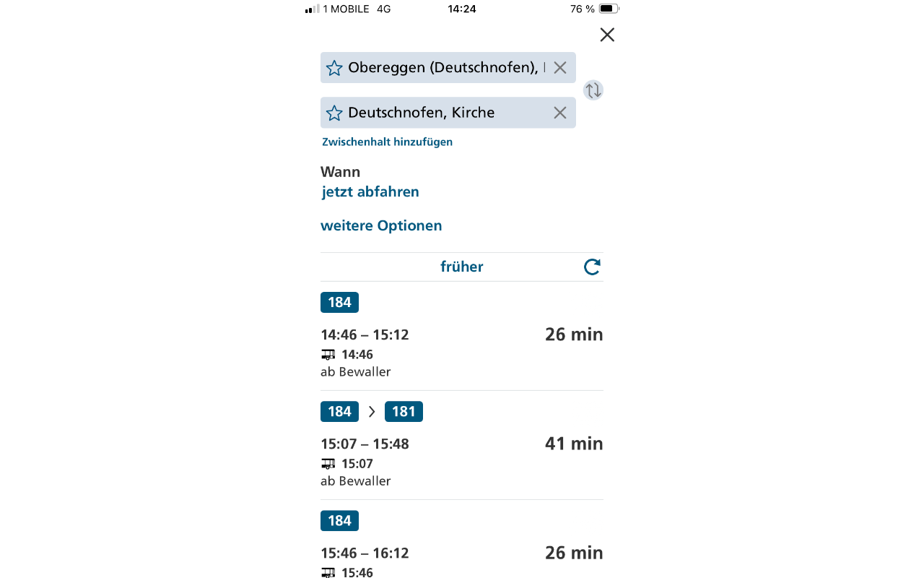Favorite the Deutschnofen, Kirche stop with its star

334,113
